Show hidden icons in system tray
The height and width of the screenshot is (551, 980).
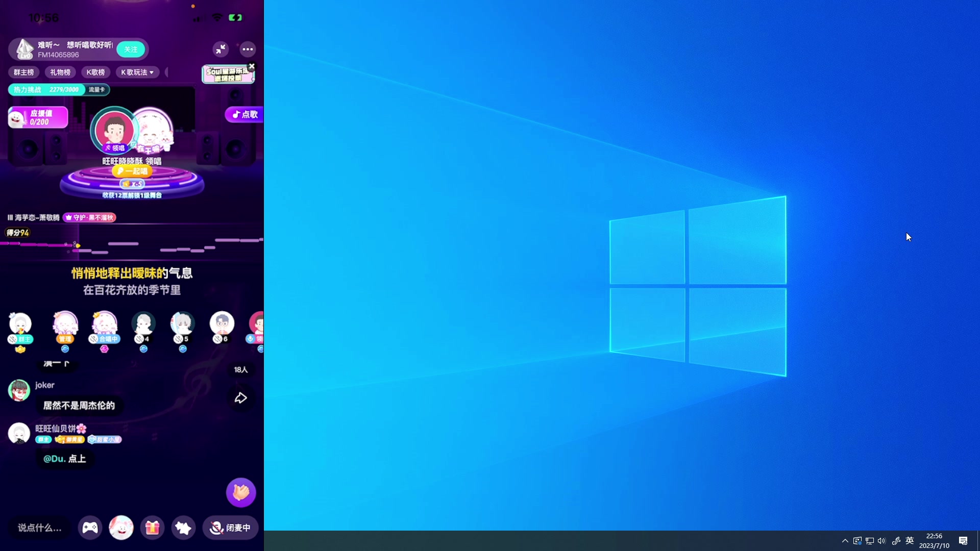[845, 541]
